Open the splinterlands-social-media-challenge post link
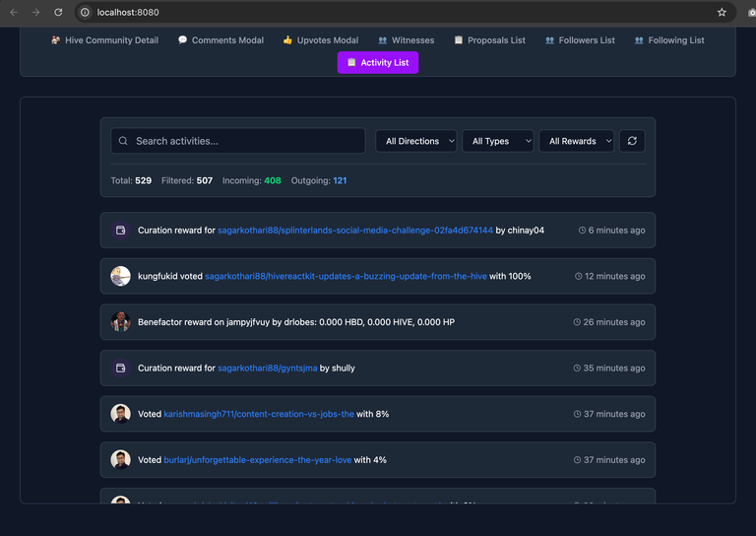The image size is (756, 536). tap(355, 230)
